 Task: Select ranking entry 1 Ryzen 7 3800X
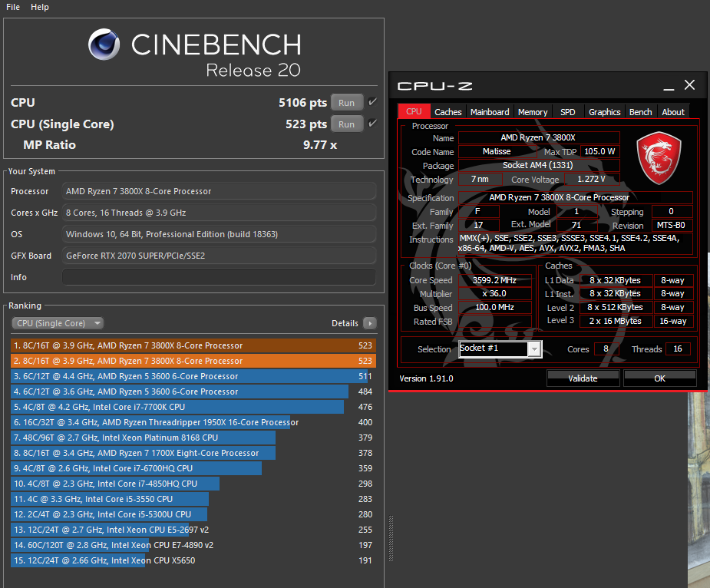point(193,345)
